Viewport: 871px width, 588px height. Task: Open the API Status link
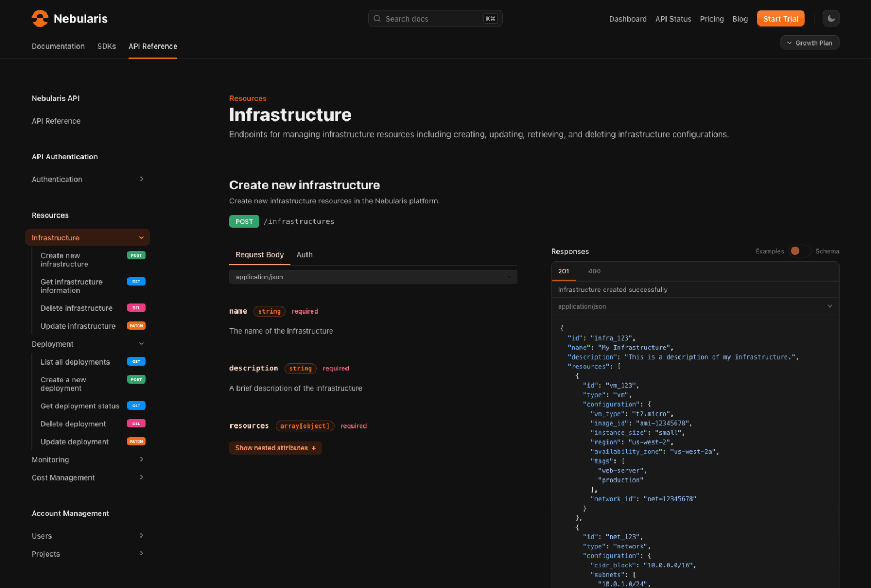tap(673, 19)
